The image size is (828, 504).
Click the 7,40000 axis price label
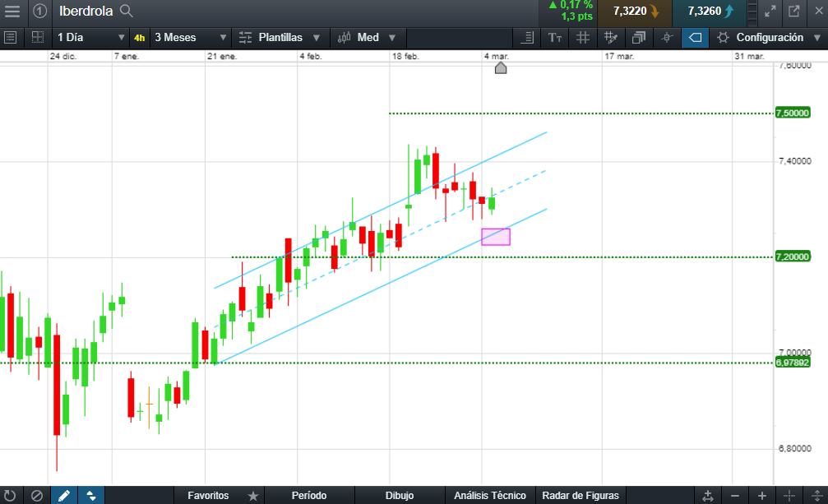[x=795, y=161]
